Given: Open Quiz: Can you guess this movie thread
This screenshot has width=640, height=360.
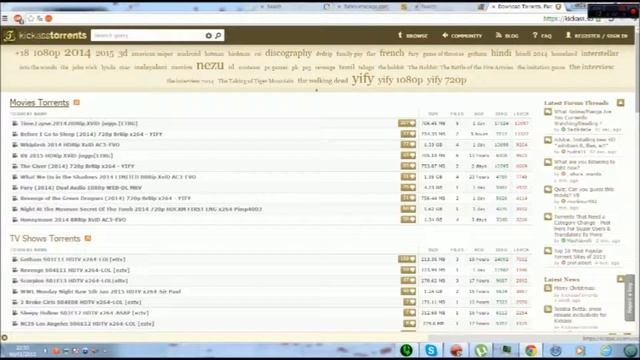Looking at the screenshot, I should click(584, 192).
